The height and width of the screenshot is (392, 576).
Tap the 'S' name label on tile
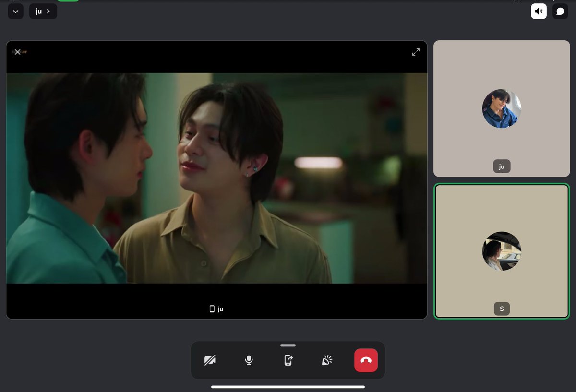502,309
